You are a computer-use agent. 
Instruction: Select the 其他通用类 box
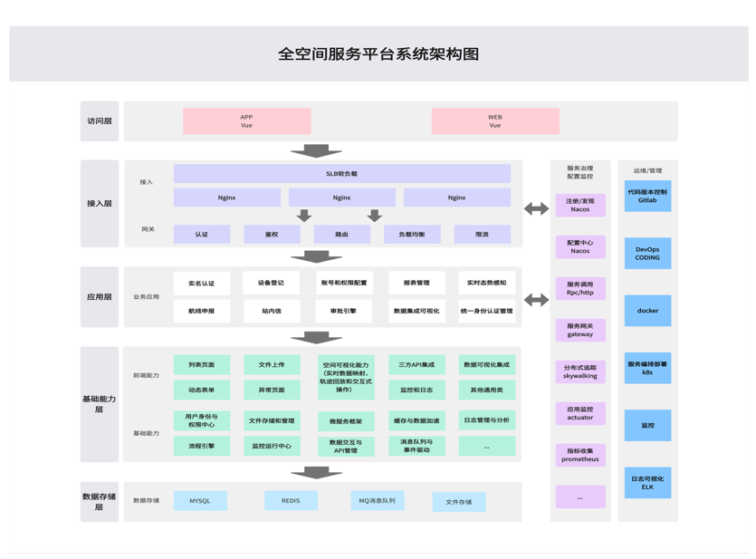pos(486,390)
